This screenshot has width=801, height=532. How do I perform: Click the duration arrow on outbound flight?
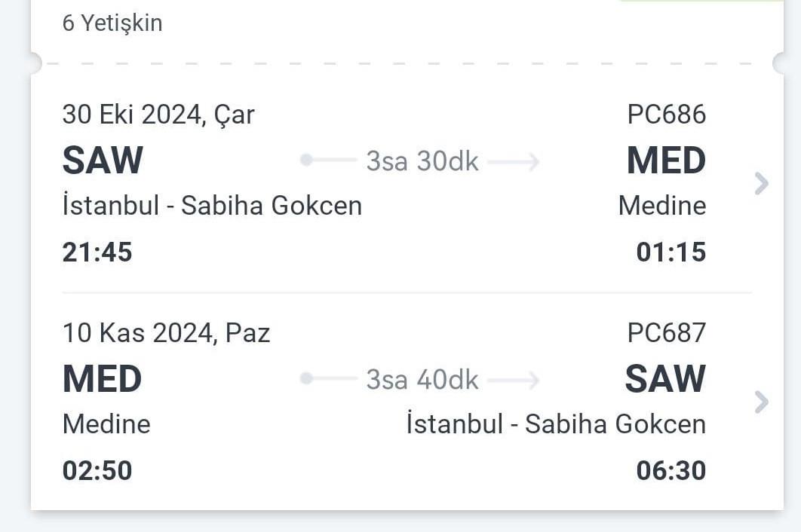[522, 161]
